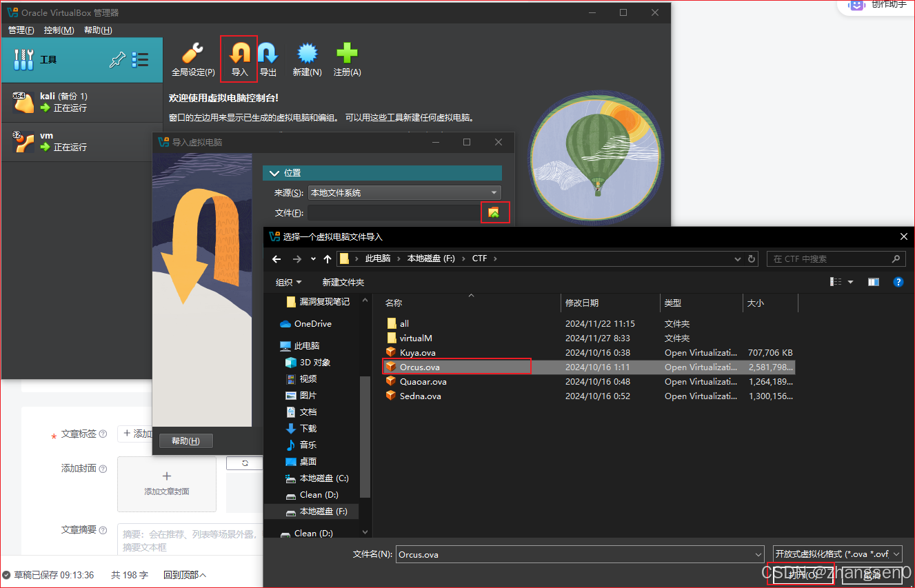Open the 管理(F) menu
Viewport: 915px width, 588px height.
tap(21, 30)
